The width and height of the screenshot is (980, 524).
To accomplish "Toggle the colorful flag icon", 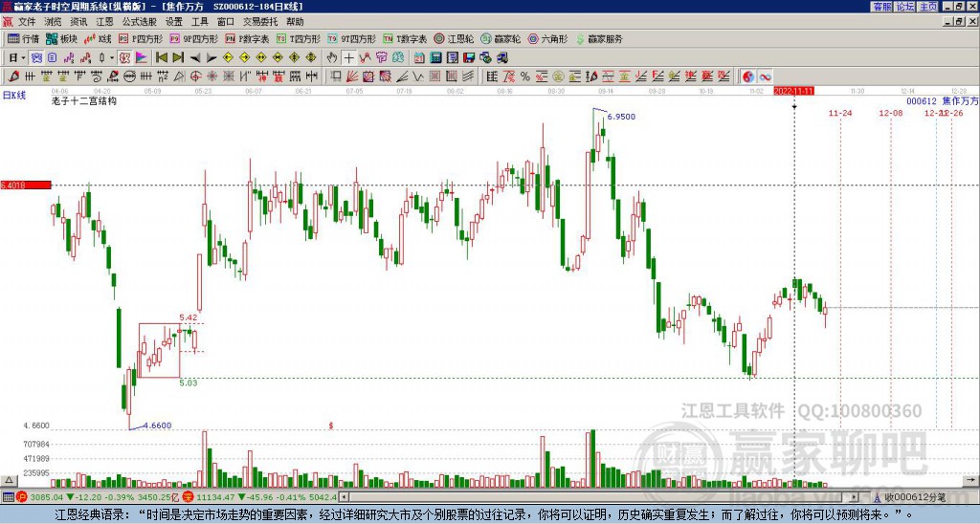I will tap(142, 58).
